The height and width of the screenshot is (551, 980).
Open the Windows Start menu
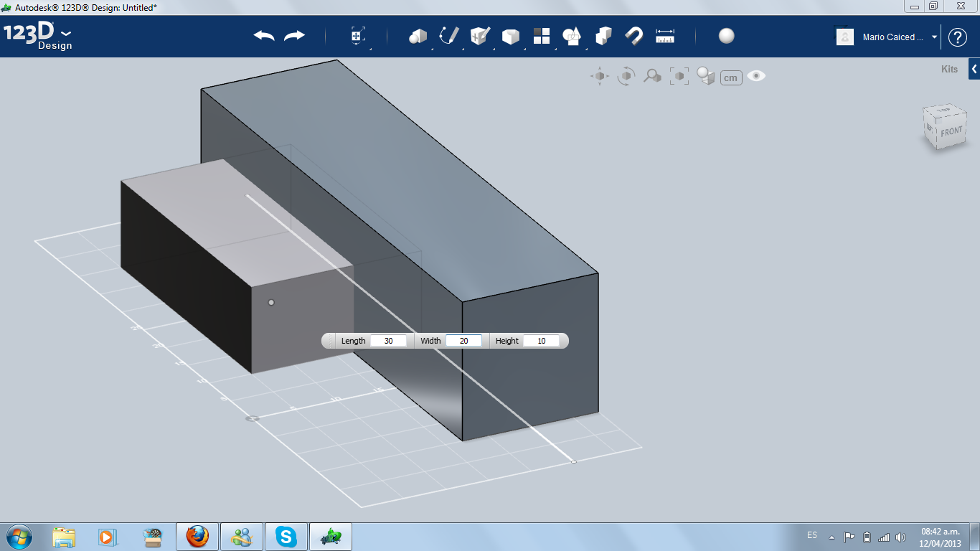click(x=18, y=537)
